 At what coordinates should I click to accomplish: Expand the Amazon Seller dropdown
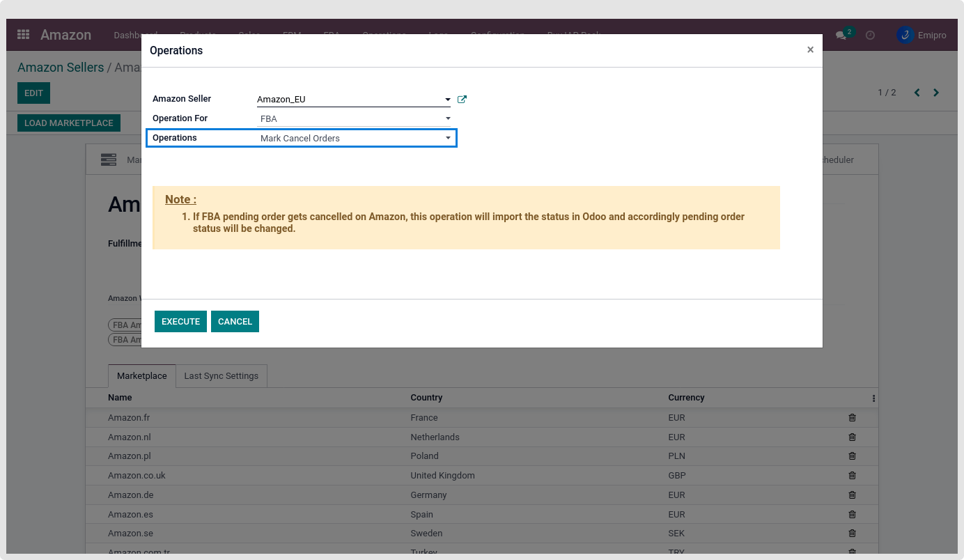coord(448,100)
